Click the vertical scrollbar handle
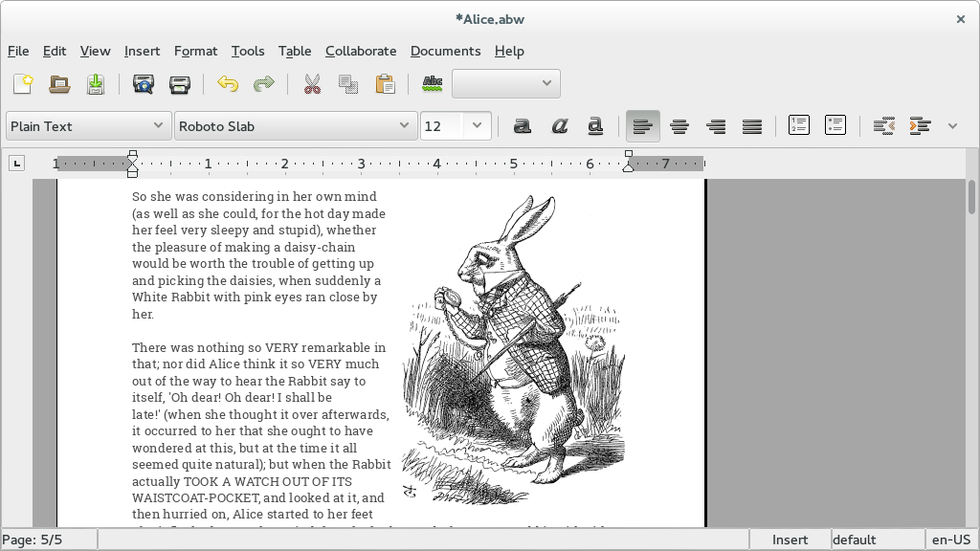This screenshot has height=551, width=980. [971, 197]
